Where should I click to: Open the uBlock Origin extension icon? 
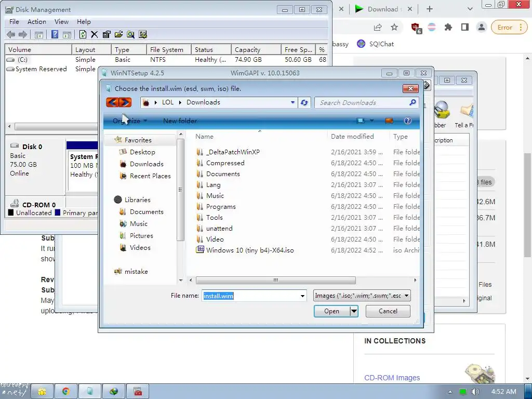(x=415, y=28)
